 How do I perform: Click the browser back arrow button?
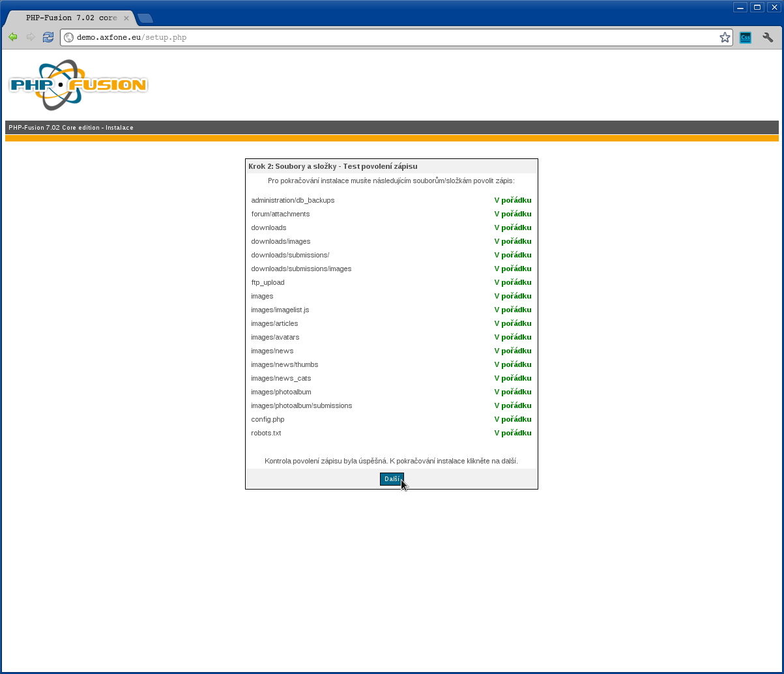(x=12, y=37)
